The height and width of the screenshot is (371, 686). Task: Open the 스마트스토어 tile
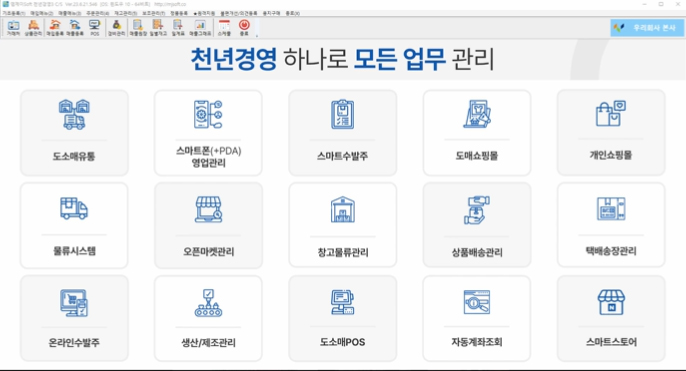point(611,318)
